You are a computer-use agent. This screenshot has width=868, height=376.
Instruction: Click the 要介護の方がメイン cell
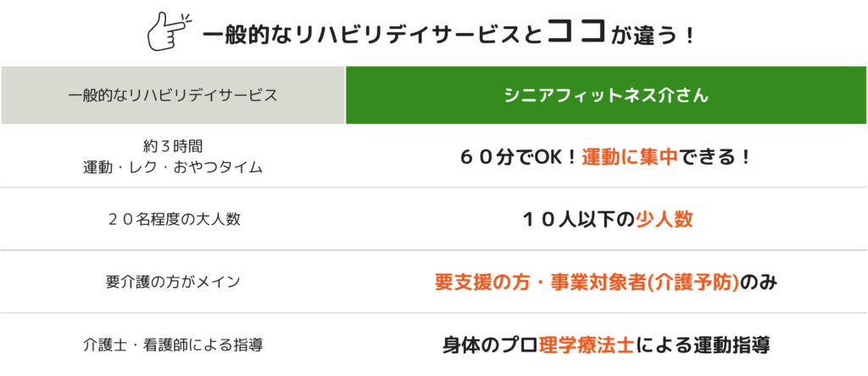173,282
